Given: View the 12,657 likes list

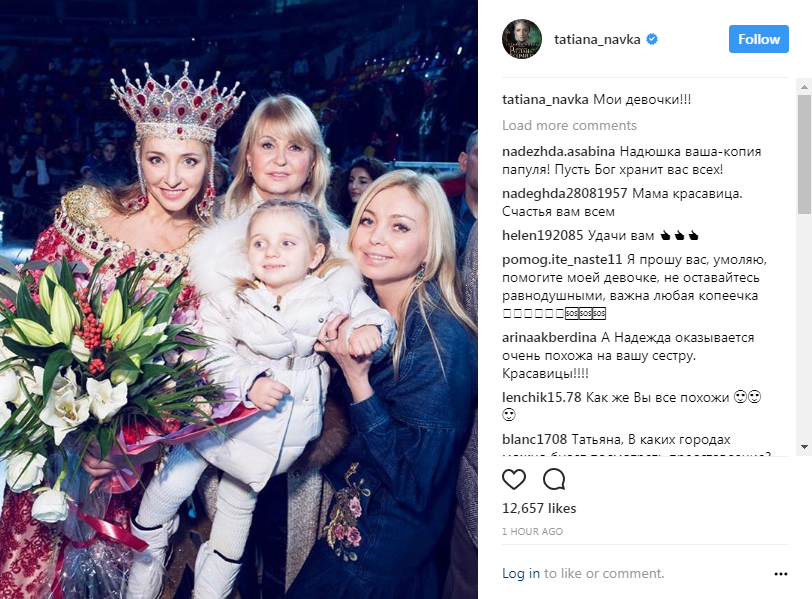Looking at the screenshot, I should [539, 508].
